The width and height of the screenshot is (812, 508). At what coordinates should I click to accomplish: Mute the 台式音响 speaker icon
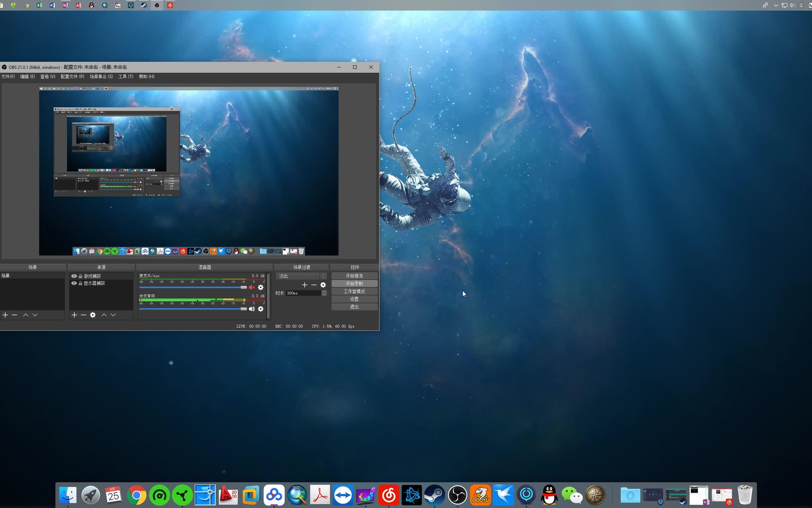click(252, 309)
